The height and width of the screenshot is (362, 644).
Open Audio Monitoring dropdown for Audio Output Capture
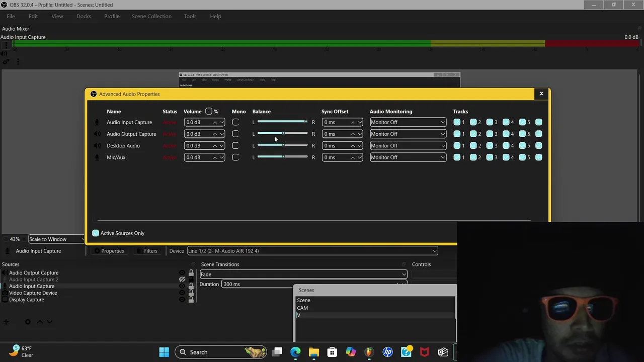(x=408, y=134)
